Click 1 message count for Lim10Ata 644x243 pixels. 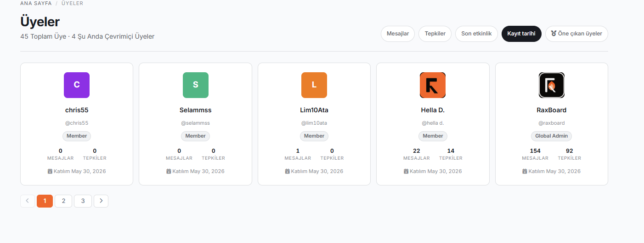(x=298, y=150)
